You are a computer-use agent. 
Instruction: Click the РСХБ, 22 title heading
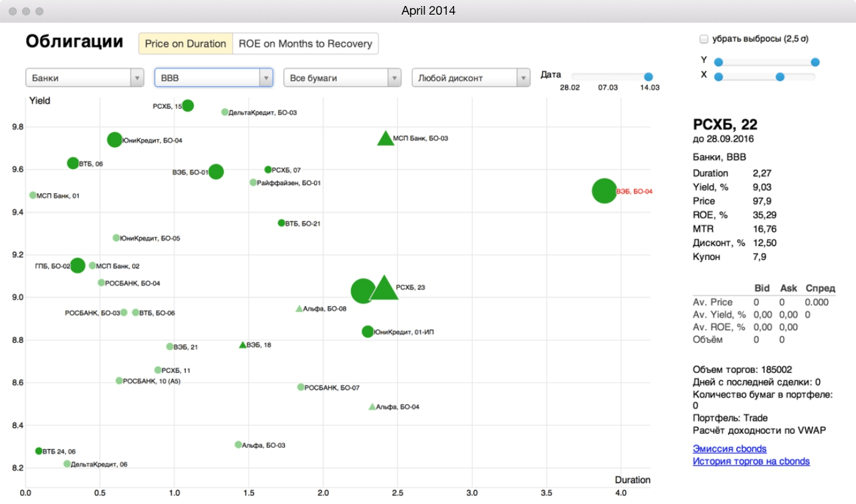725,124
